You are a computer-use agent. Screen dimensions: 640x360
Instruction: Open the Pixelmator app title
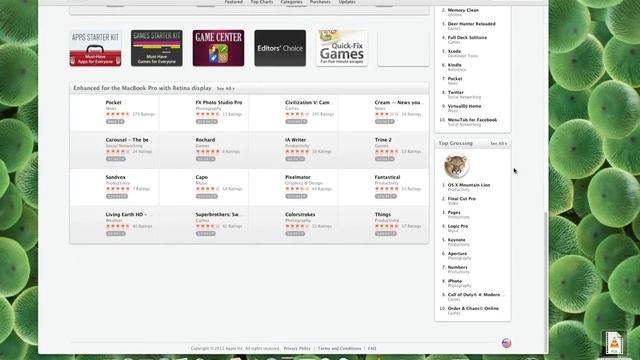298,177
